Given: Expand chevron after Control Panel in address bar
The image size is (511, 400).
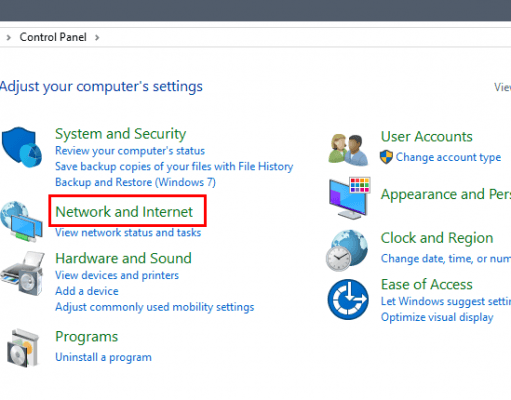Looking at the screenshot, I should pyautogui.click(x=97, y=37).
